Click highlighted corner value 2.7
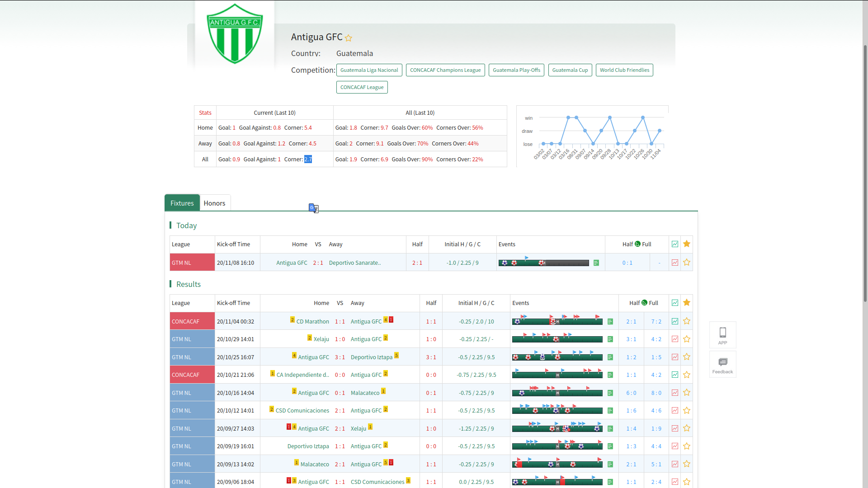The width and height of the screenshot is (868, 488). (x=308, y=160)
